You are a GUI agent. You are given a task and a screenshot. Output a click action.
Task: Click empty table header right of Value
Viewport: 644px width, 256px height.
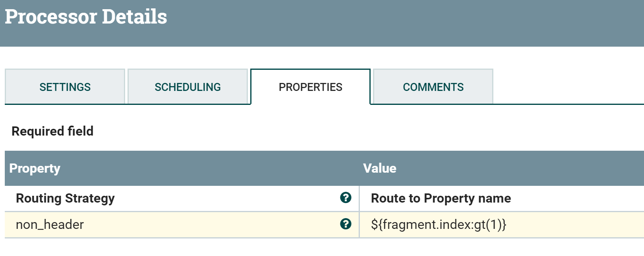[518, 168]
